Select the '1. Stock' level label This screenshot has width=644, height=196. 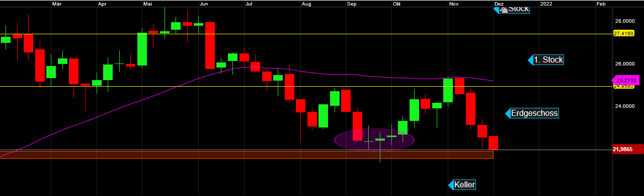point(548,60)
